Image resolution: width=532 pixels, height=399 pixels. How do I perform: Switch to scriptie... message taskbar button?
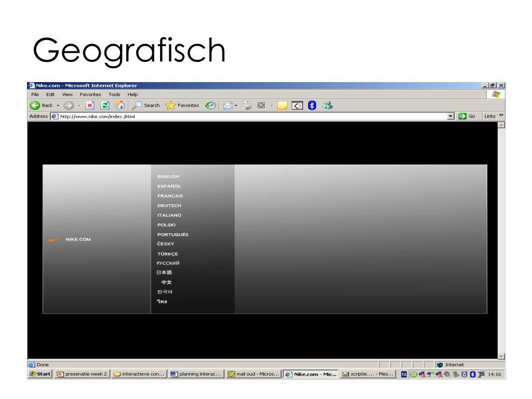pyautogui.click(x=368, y=374)
